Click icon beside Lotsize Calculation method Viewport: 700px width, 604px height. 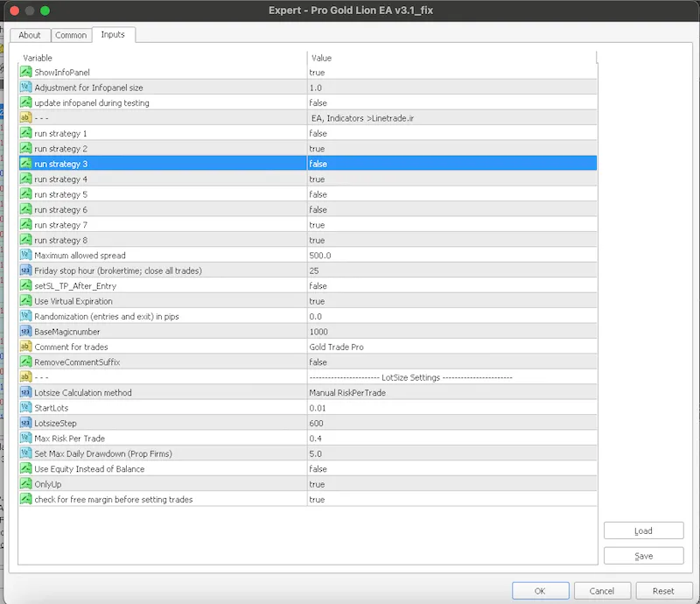(26, 392)
